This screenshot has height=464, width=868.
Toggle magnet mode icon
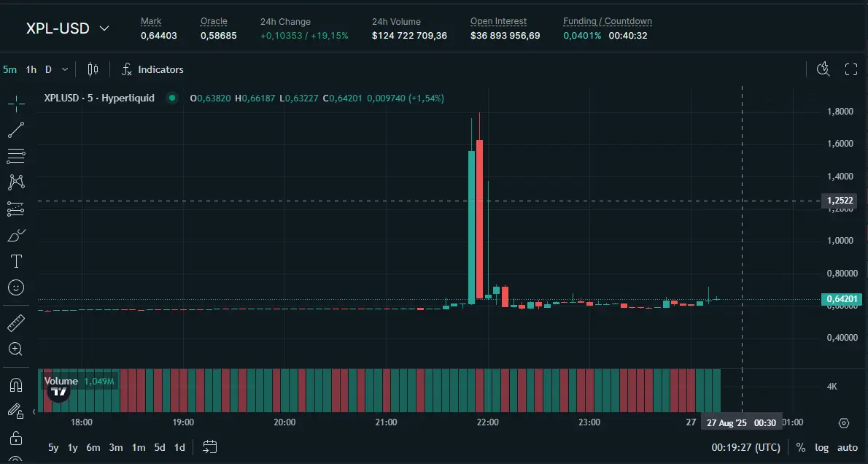coord(16,384)
